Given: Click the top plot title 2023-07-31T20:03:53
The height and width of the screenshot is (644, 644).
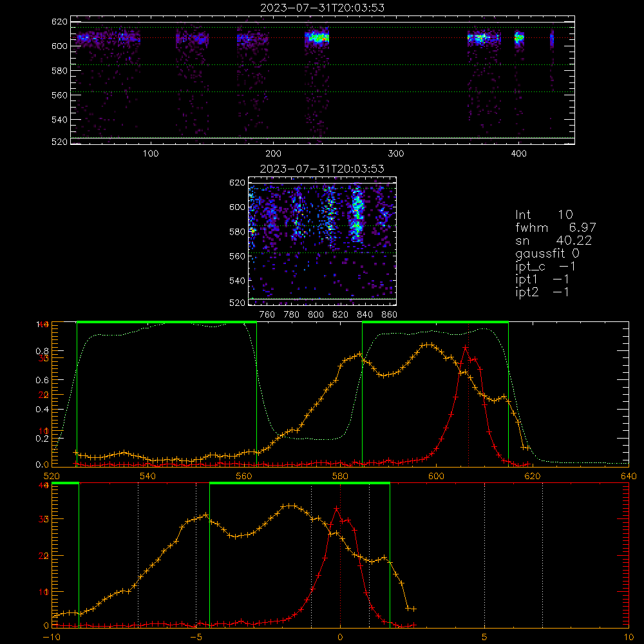Looking at the screenshot, I should point(322,8).
